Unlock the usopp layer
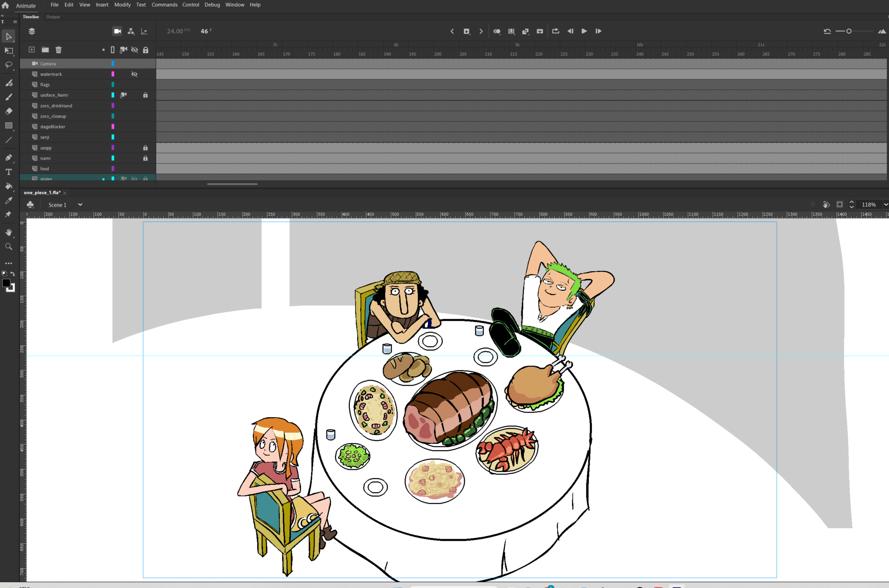Image resolution: width=889 pixels, height=588 pixels. [x=145, y=148]
